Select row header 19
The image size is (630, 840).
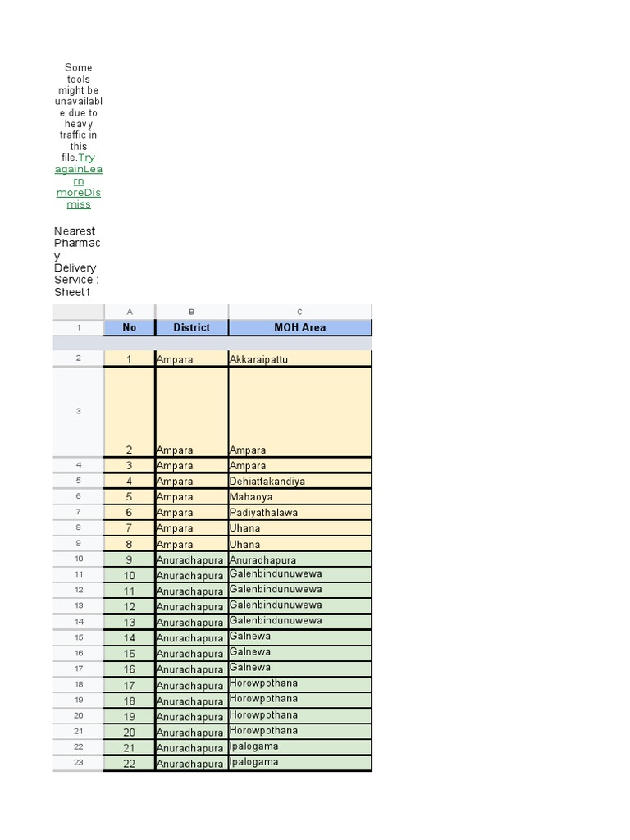(x=79, y=700)
